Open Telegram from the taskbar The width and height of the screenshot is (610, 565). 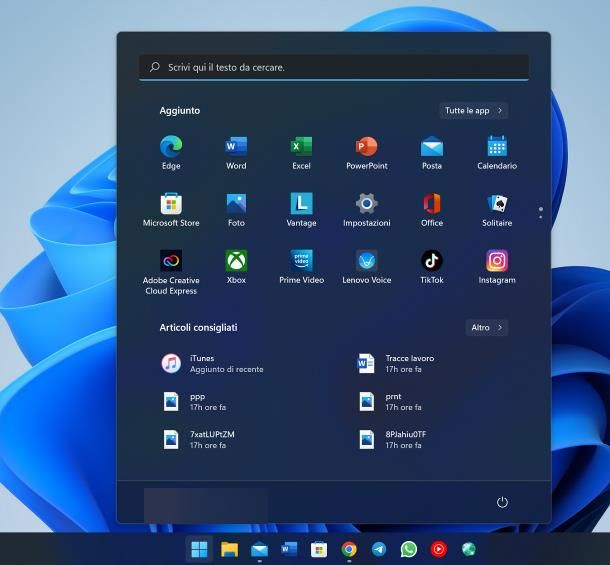[379, 549]
